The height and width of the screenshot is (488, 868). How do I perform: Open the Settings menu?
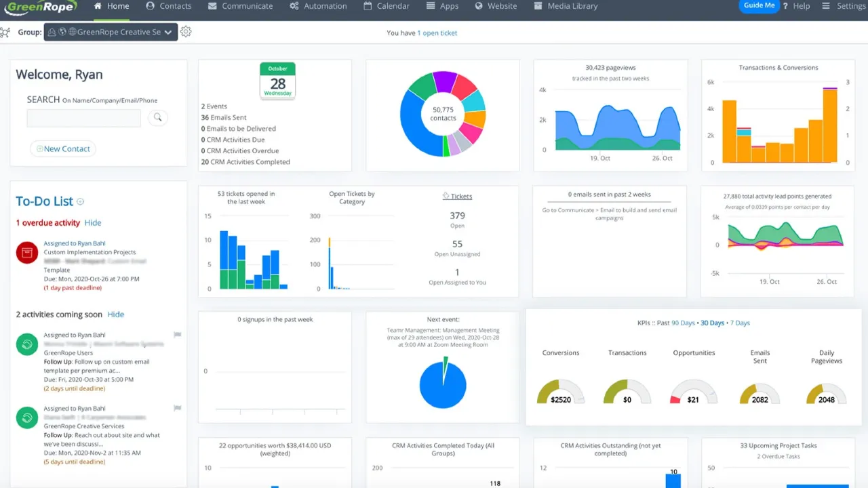pyautogui.click(x=844, y=6)
